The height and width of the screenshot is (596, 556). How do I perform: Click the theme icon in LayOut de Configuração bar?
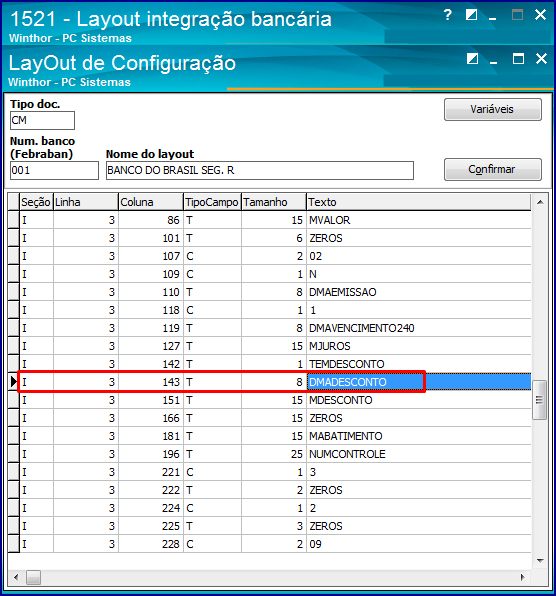click(x=472, y=59)
